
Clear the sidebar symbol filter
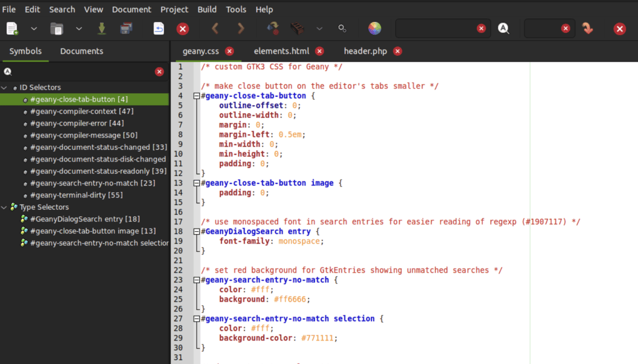point(159,72)
